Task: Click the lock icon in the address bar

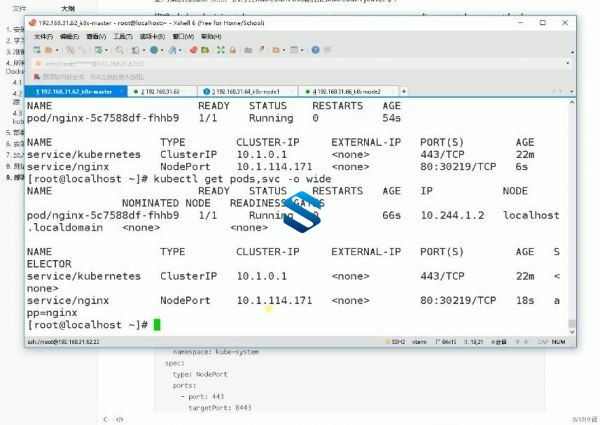Action: tap(38, 64)
